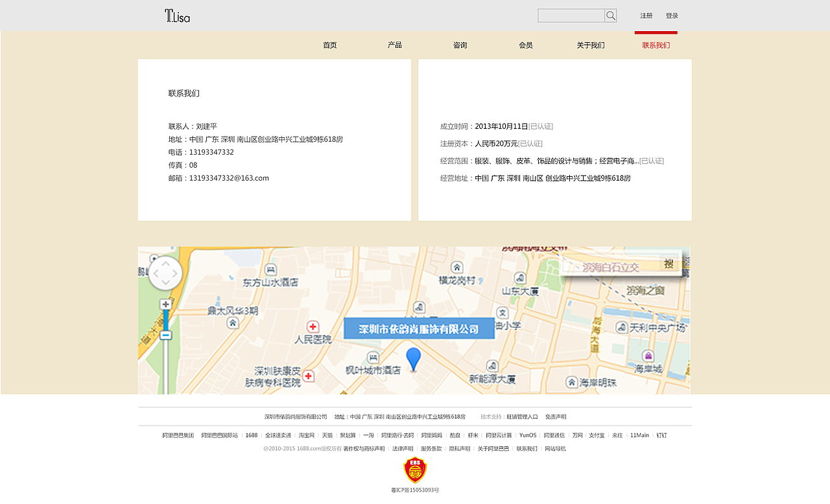Click the 新能源大厦 building icon on map
This screenshot has height=504, width=830.
(x=492, y=366)
